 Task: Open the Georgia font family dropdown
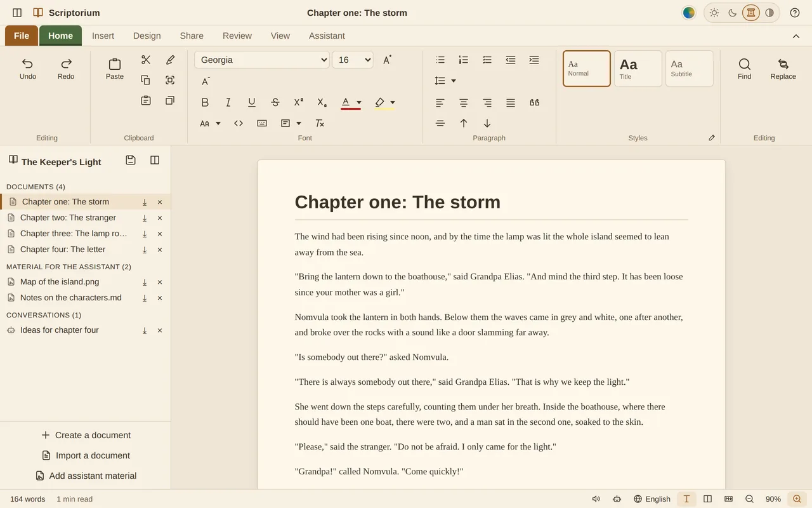coord(262,60)
